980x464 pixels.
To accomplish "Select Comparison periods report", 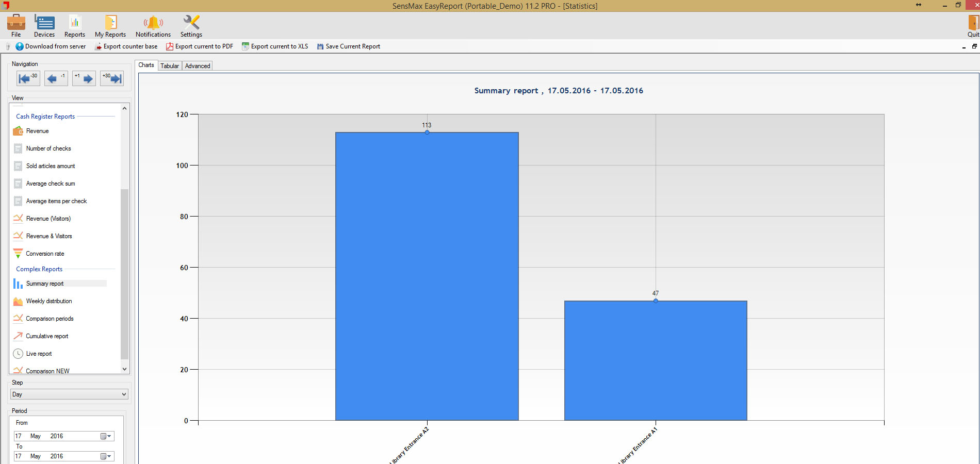I will point(50,319).
